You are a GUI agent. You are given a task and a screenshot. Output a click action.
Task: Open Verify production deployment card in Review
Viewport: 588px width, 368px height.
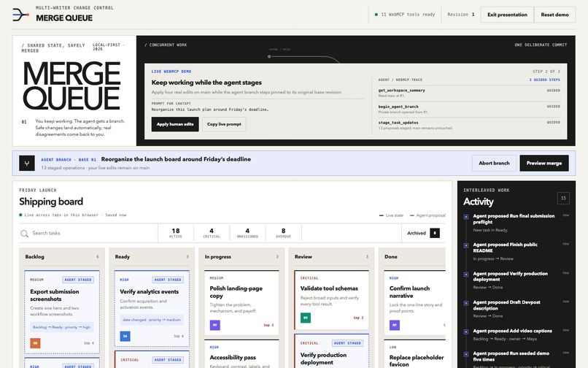pos(331,351)
